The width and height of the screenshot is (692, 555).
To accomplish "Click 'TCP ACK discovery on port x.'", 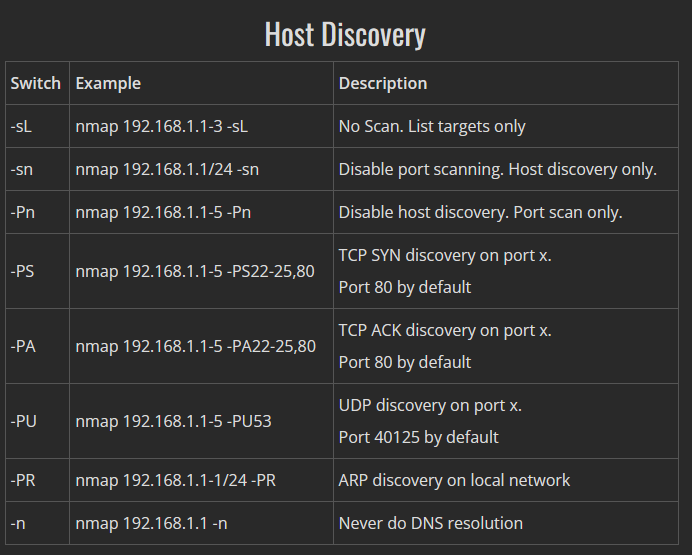I will click(x=445, y=330).
